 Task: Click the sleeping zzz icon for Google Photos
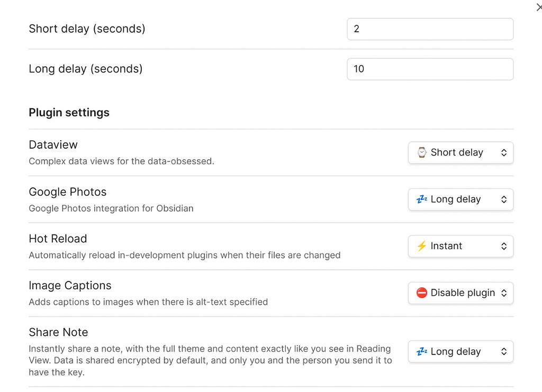tap(421, 199)
